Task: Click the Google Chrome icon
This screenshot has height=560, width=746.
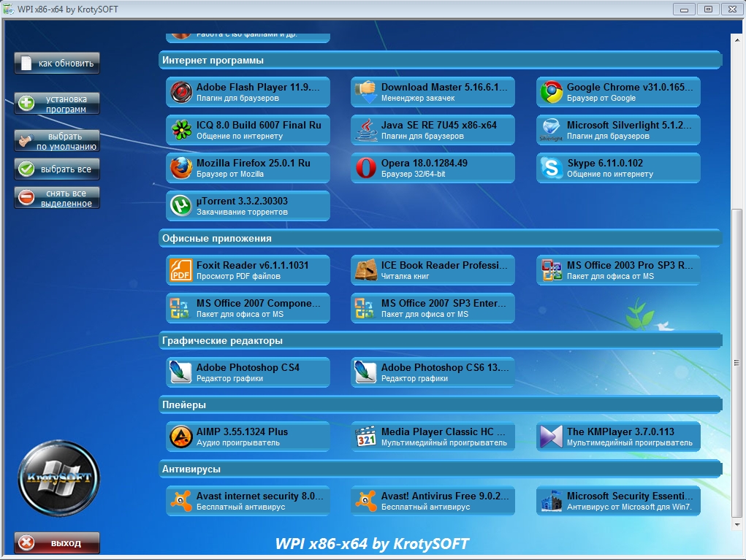Action: coord(552,92)
